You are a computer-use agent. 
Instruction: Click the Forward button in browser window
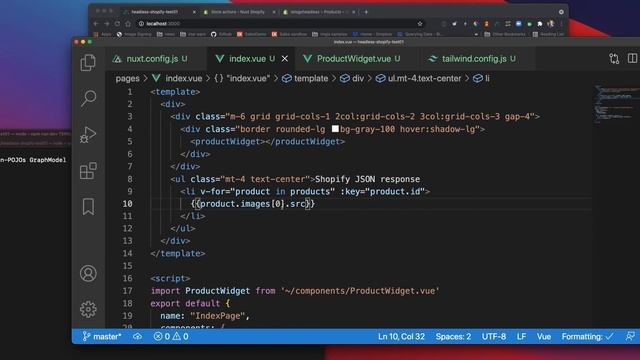tap(107, 24)
